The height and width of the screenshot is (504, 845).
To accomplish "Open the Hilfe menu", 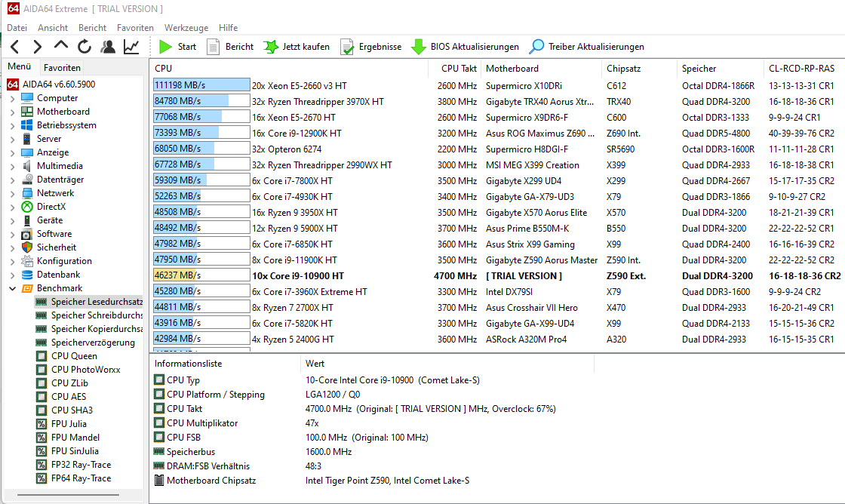I will coord(228,27).
